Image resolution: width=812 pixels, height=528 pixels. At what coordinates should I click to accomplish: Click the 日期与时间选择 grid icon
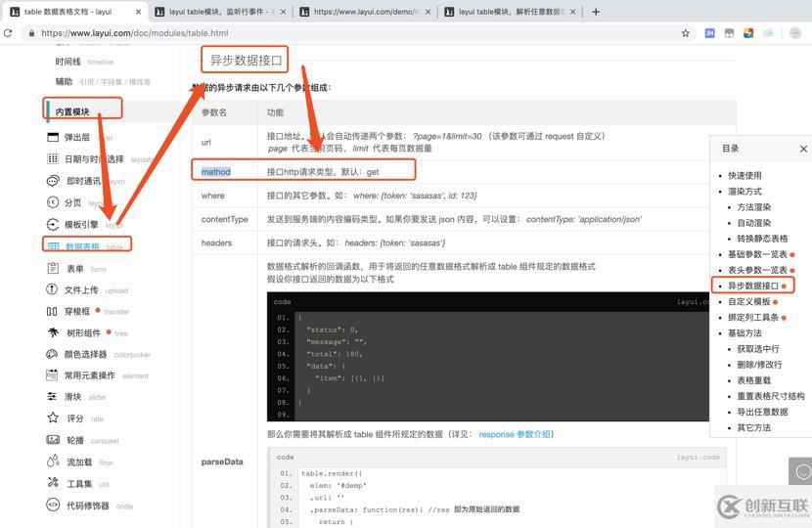coord(53,158)
